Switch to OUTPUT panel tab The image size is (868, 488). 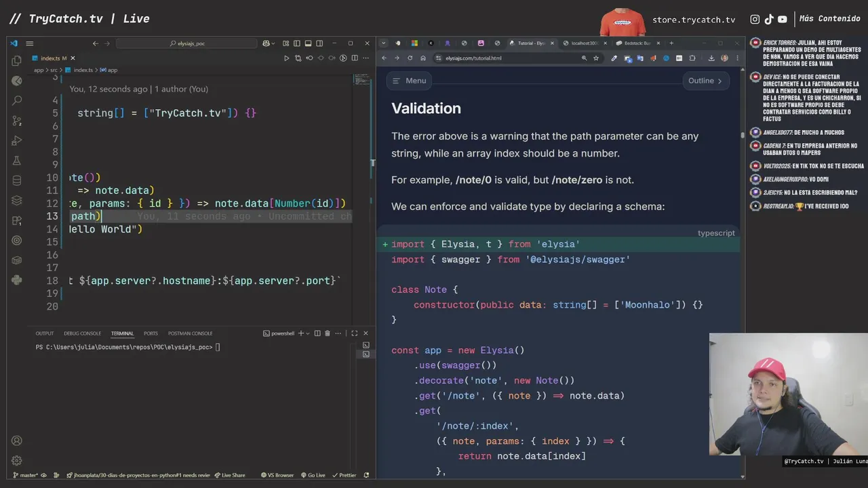[45, 333]
